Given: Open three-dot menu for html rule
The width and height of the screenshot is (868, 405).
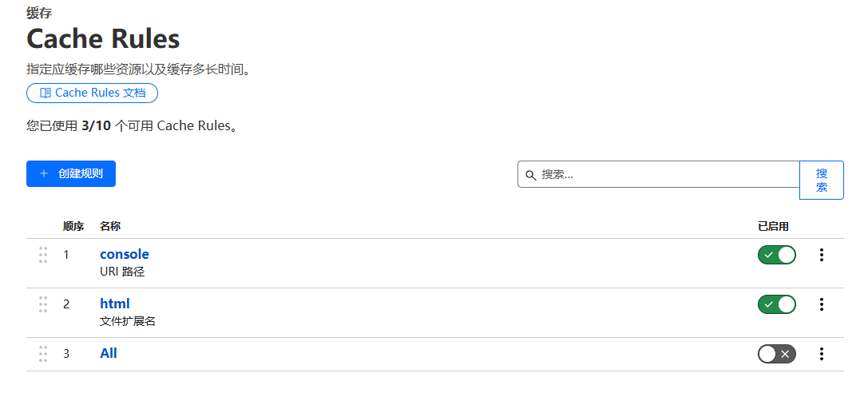Looking at the screenshot, I should point(822,304).
